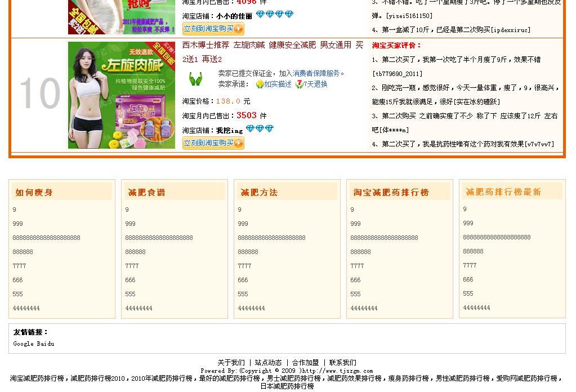Open '9' in the 淘宝减肥药排行榜 column
The height and width of the screenshot is (392, 576).
pos(352,210)
